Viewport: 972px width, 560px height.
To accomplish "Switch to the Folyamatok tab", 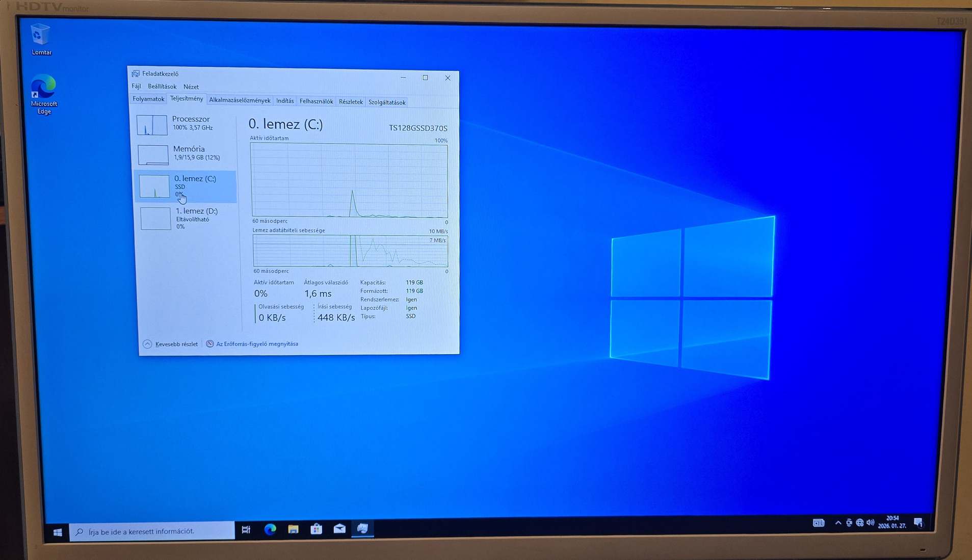I will (148, 99).
